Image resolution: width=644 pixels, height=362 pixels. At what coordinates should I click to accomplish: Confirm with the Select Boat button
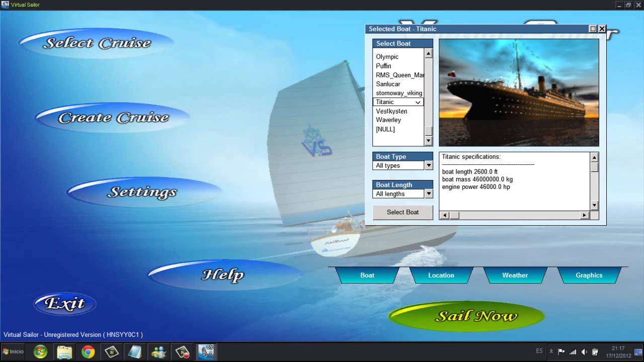[x=403, y=212]
